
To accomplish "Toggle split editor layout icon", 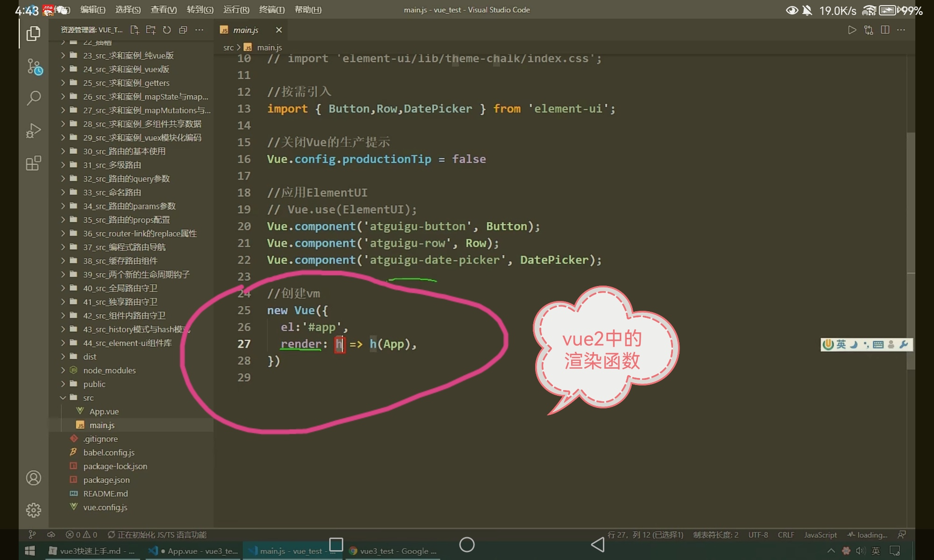I will (884, 30).
